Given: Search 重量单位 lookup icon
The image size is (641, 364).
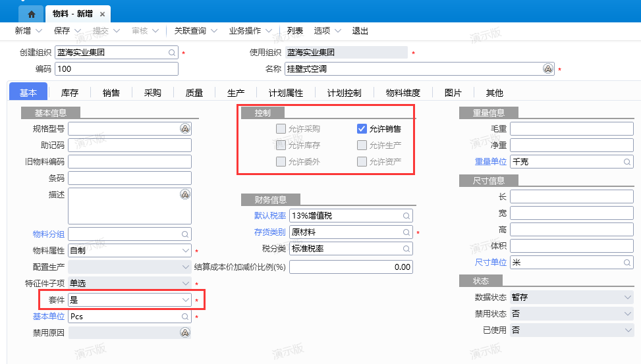Looking at the screenshot, I should coord(627,162).
